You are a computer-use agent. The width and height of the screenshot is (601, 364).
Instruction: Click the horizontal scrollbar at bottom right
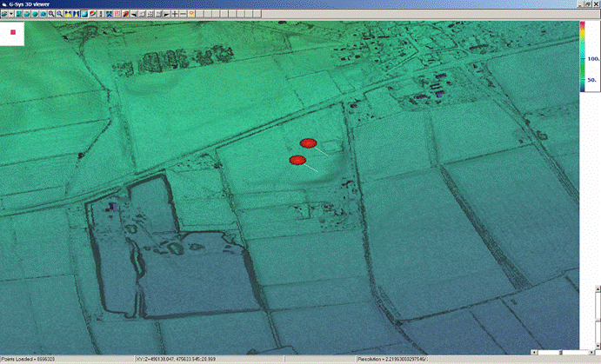tap(565, 354)
